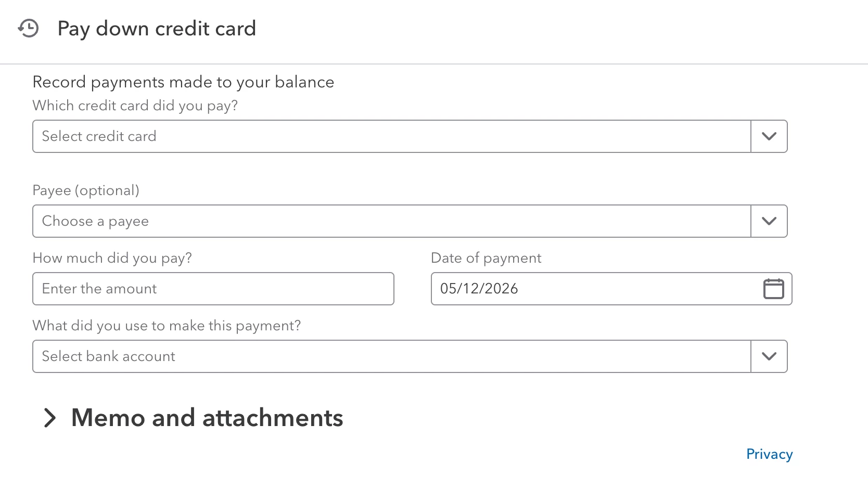Click the Date of payment label
Viewport: 868px width, 489px height.
click(x=486, y=258)
